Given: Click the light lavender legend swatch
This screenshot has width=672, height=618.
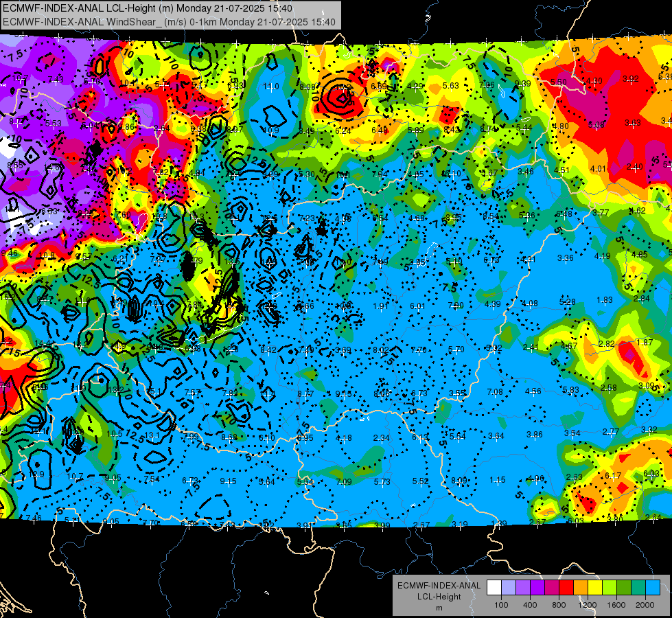Looking at the screenshot, I should click(509, 588).
